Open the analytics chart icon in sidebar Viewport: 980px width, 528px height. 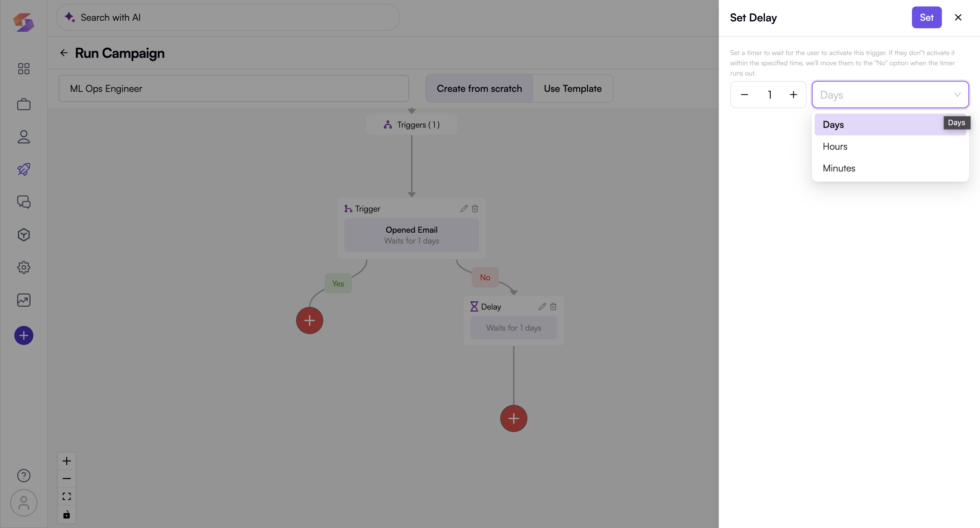click(23, 300)
